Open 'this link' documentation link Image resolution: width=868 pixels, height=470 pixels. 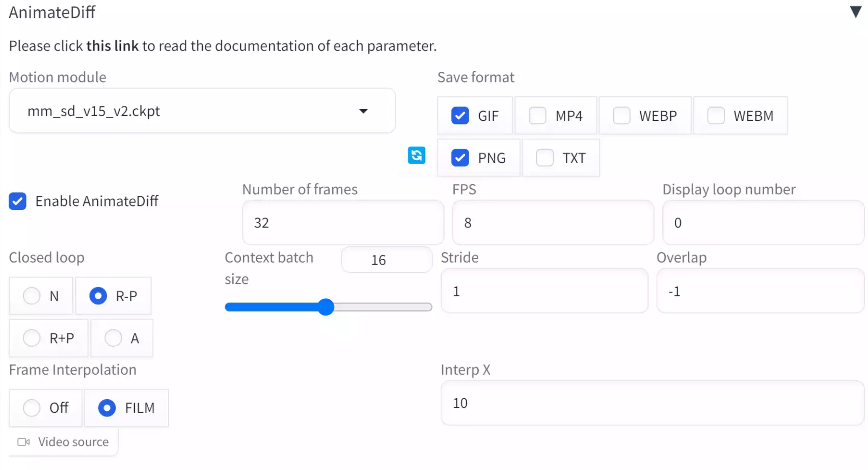[112, 46]
